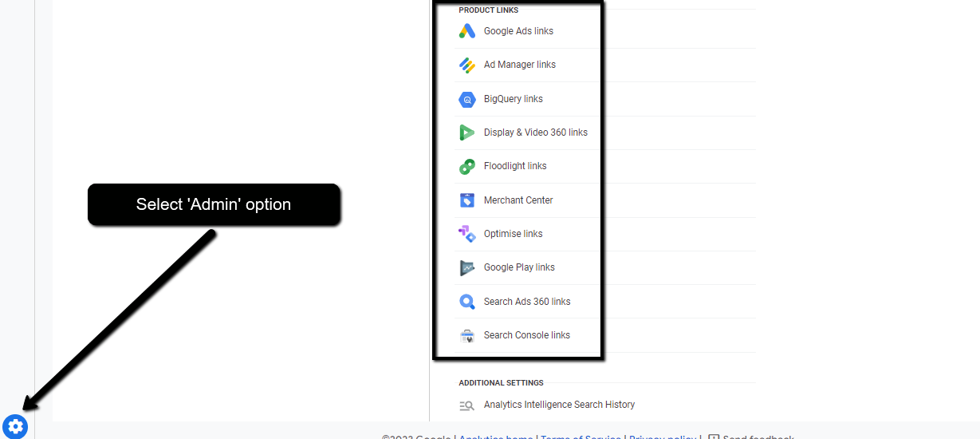The width and height of the screenshot is (980, 439).
Task: Open Analytics Intelligence Search History
Action: [560, 405]
